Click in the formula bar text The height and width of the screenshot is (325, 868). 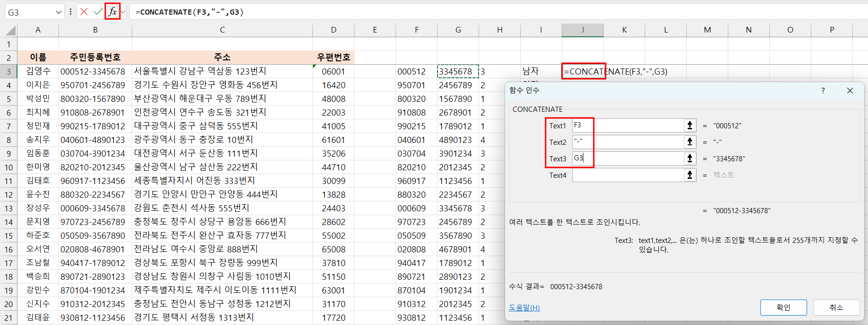pyautogui.click(x=190, y=12)
